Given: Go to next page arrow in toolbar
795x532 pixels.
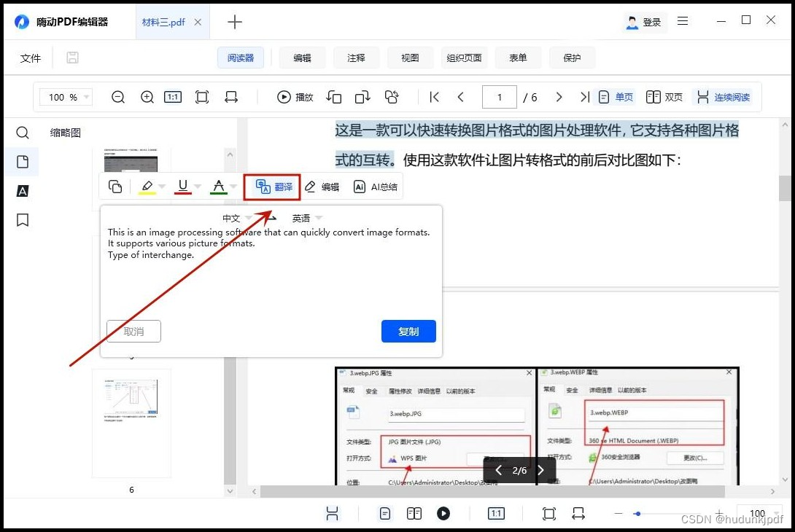Looking at the screenshot, I should [559, 97].
